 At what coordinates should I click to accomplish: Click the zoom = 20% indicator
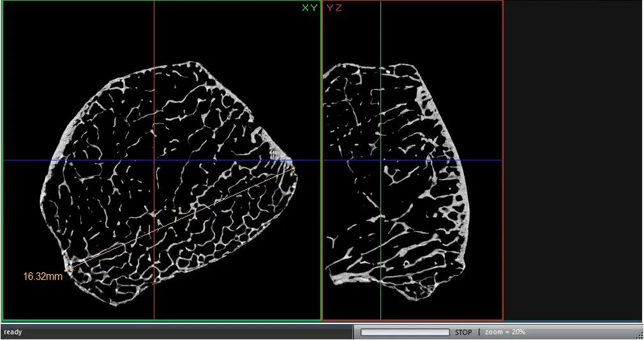click(x=504, y=332)
